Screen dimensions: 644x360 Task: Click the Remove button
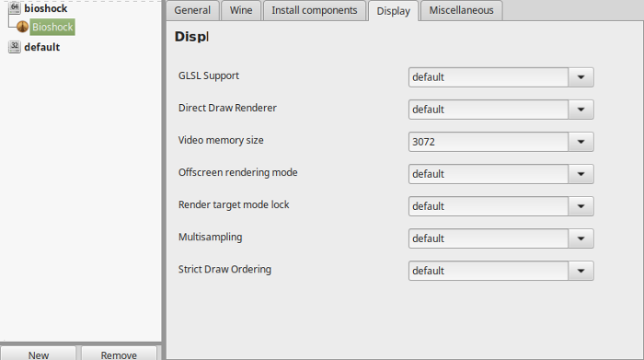(x=119, y=354)
